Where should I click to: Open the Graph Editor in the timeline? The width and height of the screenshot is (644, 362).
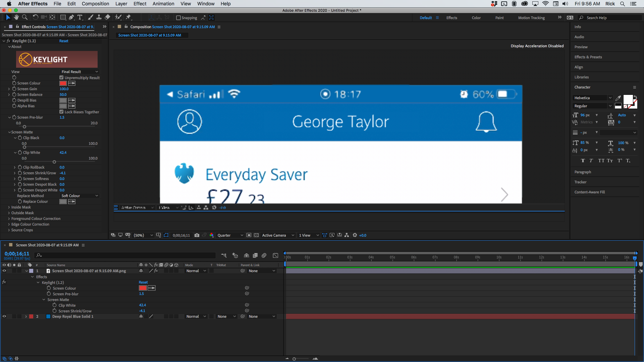pos(275,255)
